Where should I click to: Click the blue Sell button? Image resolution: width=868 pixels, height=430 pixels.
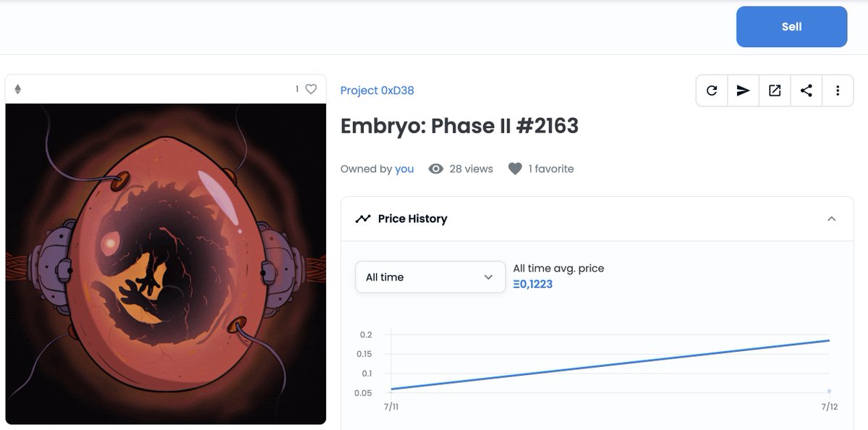click(791, 27)
